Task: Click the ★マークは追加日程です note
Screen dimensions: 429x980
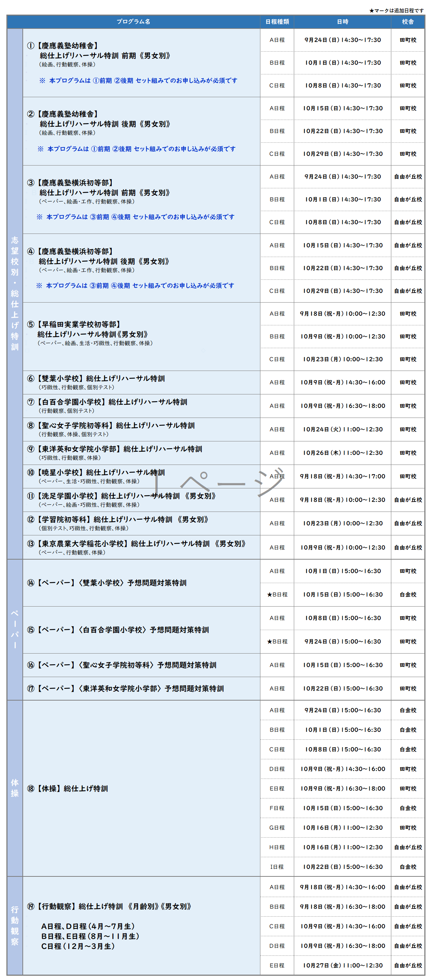Action: [x=396, y=10]
